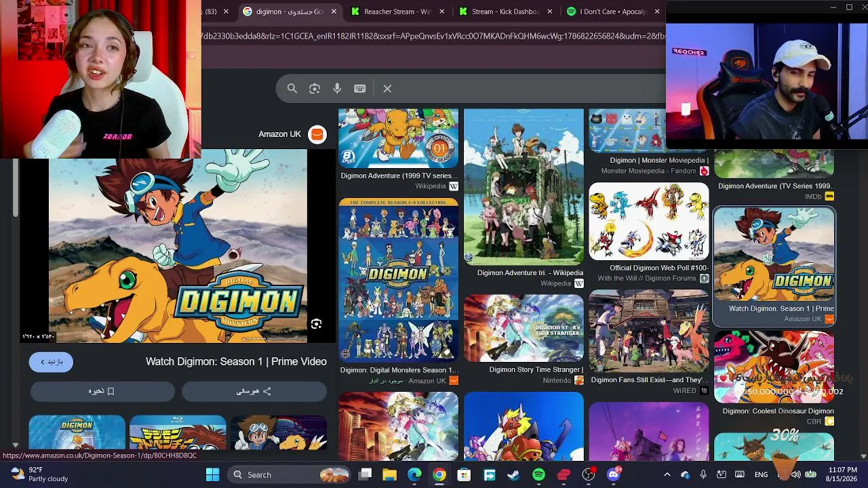Open Microsoft Edge from taskbar

pyautogui.click(x=414, y=474)
